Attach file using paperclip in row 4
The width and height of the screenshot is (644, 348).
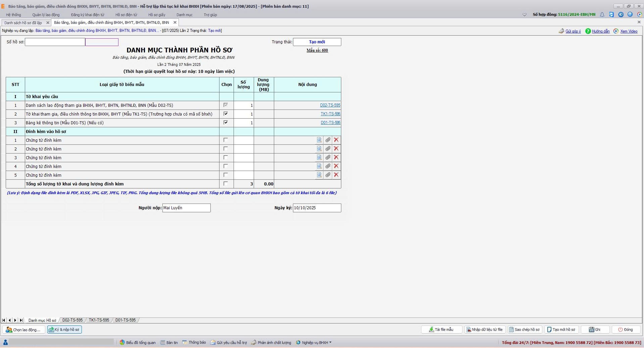328,166
